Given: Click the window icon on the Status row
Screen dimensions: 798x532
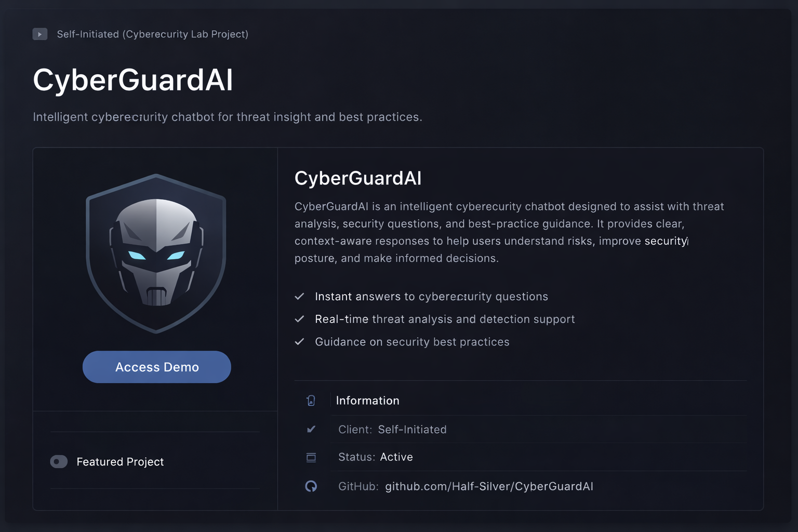Looking at the screenshot, I should [x=311, y=457].
